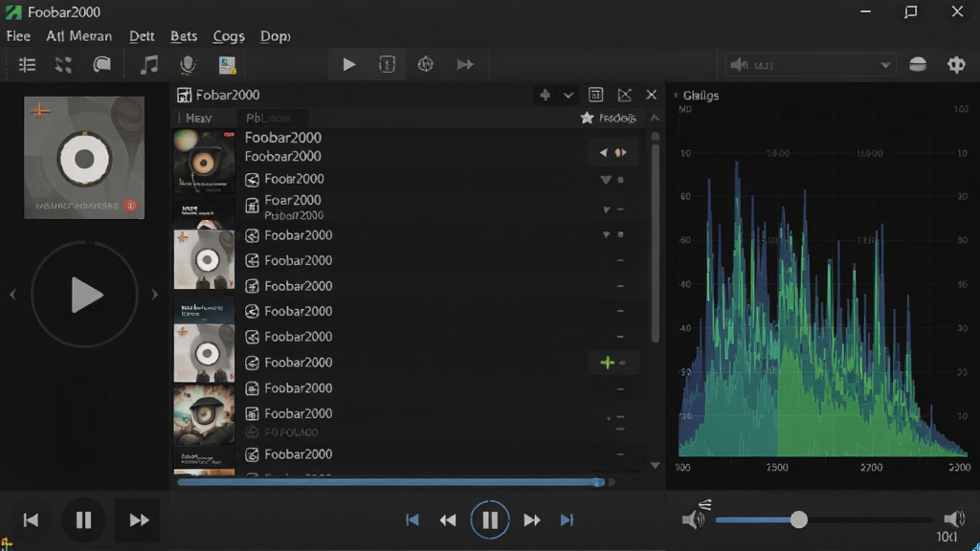Open the Flee menu

(18, 36)
